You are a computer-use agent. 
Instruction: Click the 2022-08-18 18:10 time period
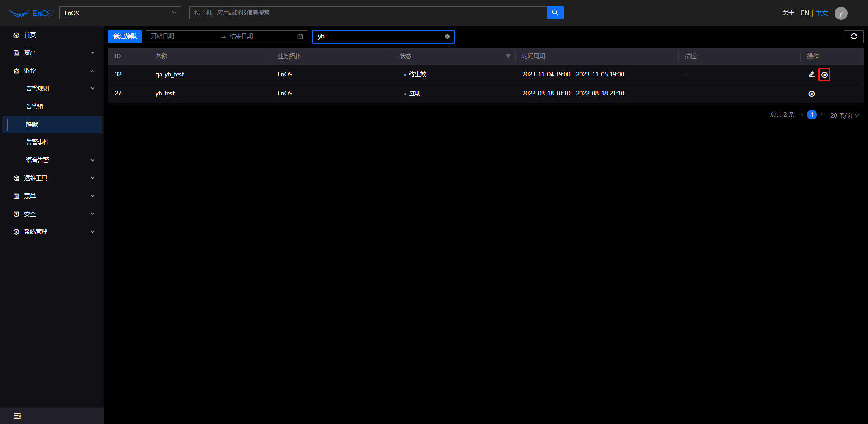(573, 94)
